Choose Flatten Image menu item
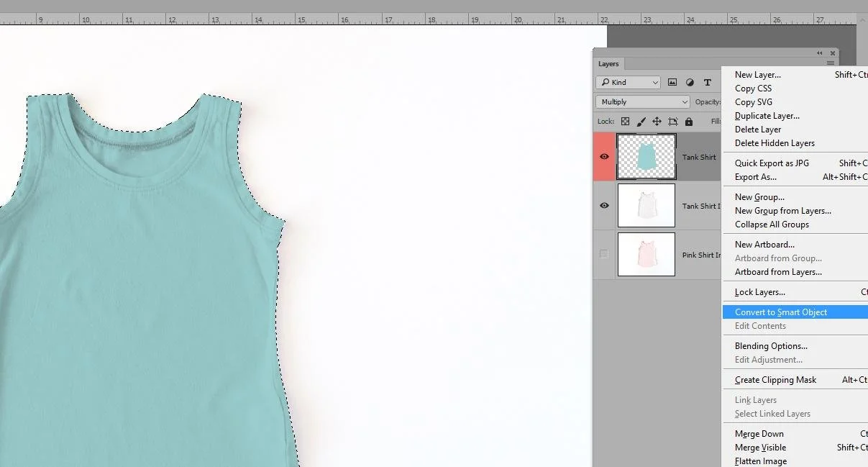This screenshot has width=868, height=467. pyautogui.click(x=761, y=461)
